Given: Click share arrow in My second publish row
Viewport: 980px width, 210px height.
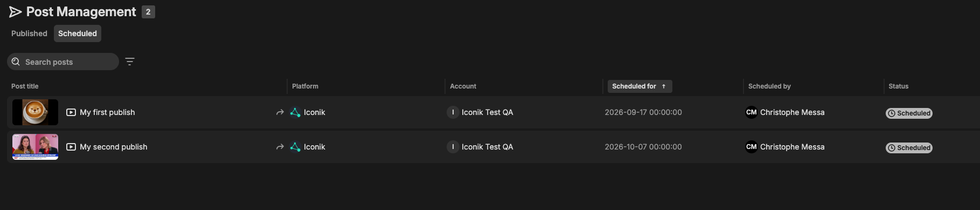Looking at the screenshot, I should (280, 147).
